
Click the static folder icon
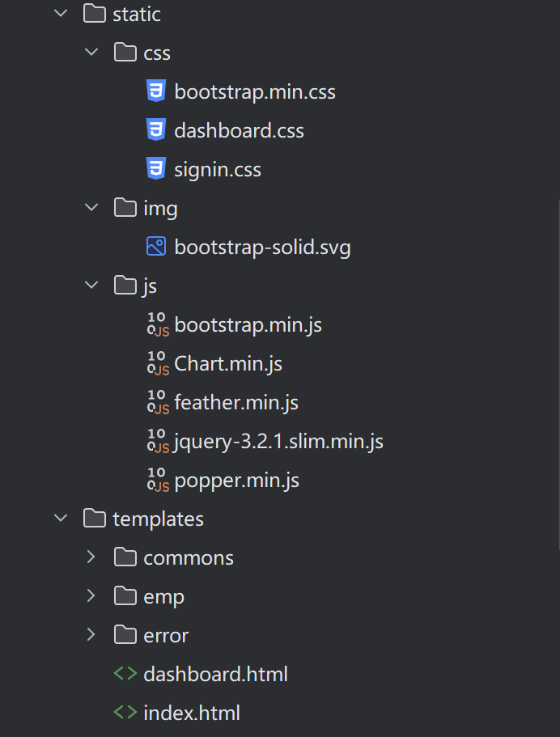click(95, 14)
